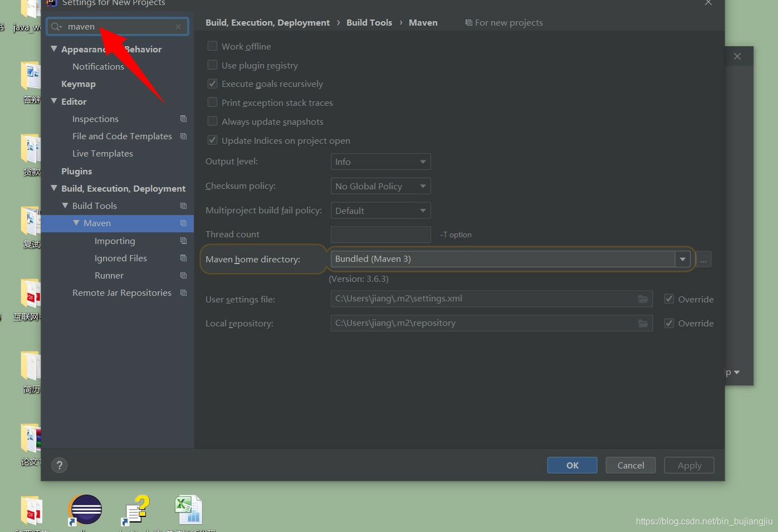Uncheck Execute goals recursively
The height and width of the screenshot is (532, 778).
212,84
